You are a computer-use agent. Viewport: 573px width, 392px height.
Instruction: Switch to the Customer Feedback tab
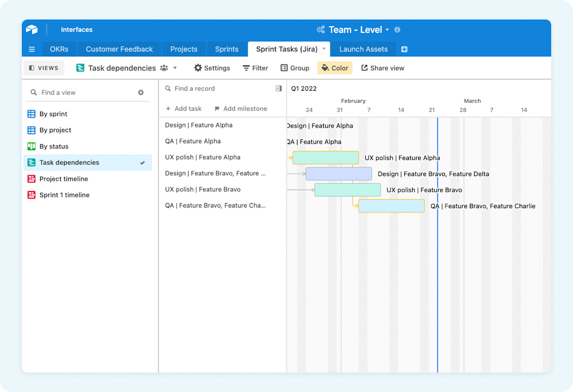[119, 49]
